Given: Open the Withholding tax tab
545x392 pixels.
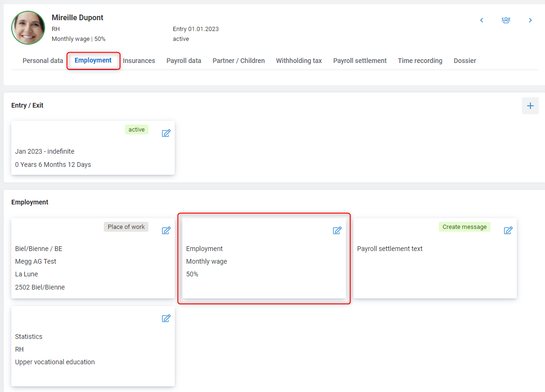Looking at the screenshot, I should pyautogui.click(x=299, y=61).
